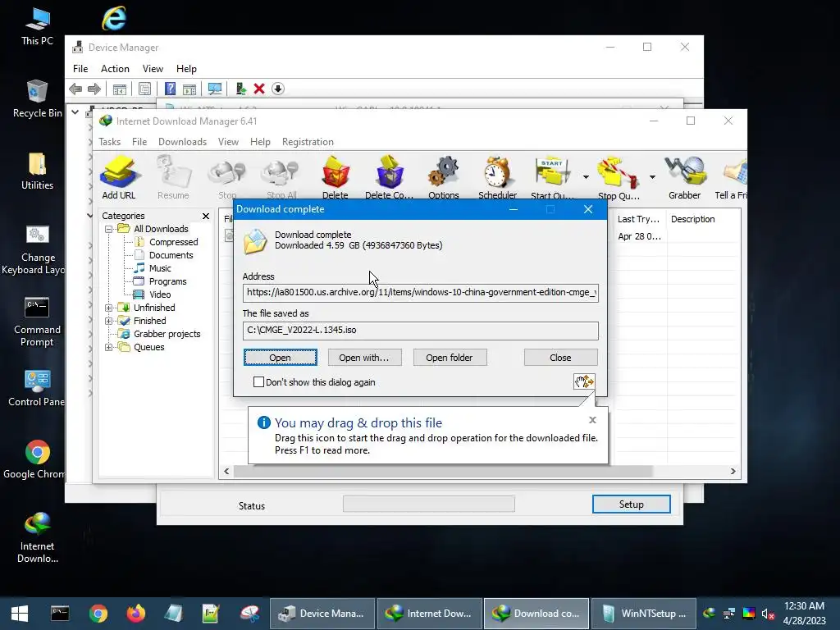Screen dimensions: 840x630
Task: Click the 'file saved as' path field
Action: (x=421, y=331)
